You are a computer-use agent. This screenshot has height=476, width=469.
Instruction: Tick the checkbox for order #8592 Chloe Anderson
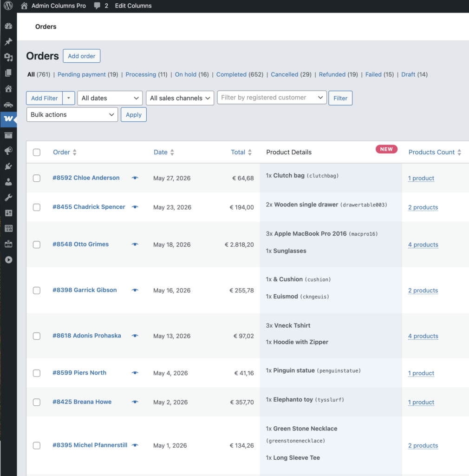pyautogui.click(x=37, y=178)
